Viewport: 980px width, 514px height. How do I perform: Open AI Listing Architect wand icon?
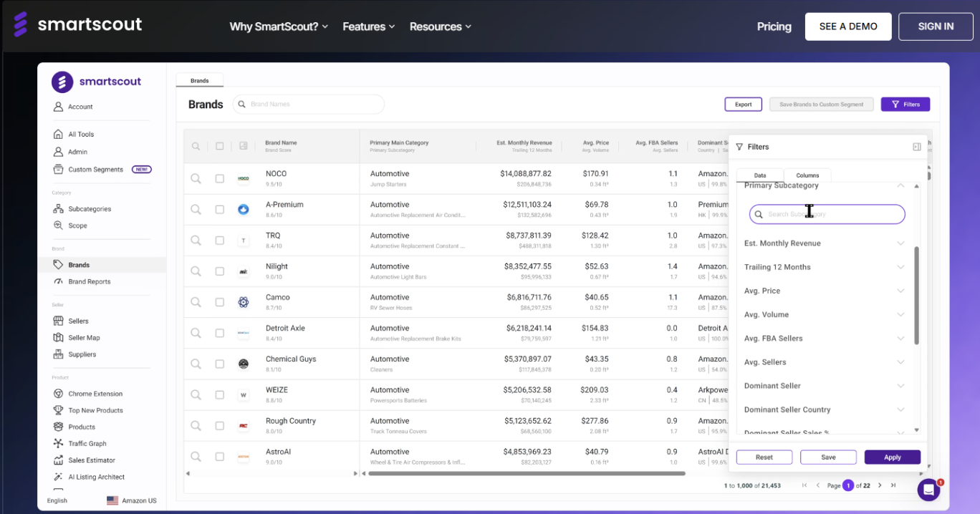click(x=59, y=477)
